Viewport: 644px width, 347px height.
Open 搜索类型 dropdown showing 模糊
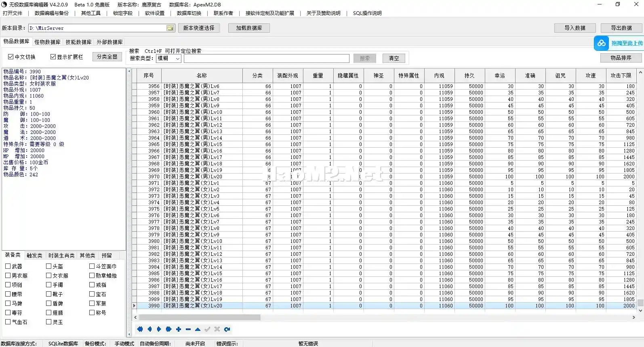coord(168,59)
